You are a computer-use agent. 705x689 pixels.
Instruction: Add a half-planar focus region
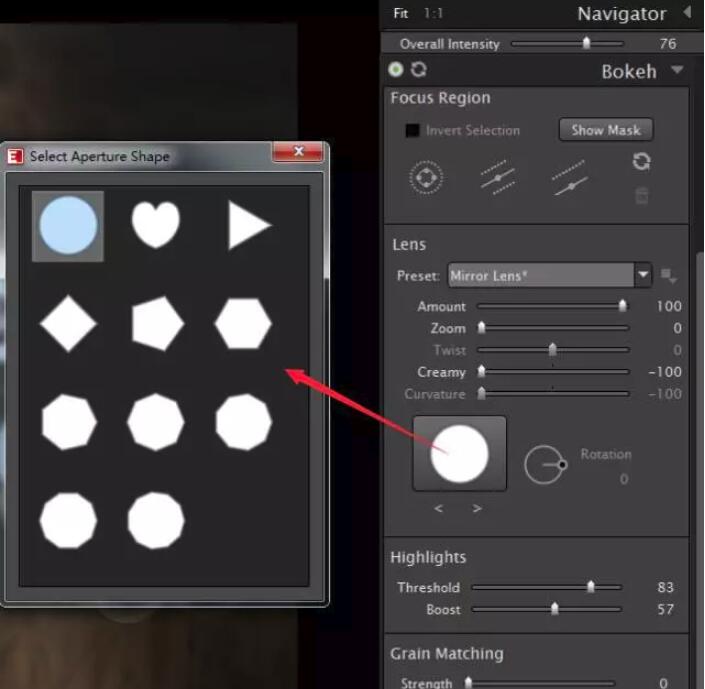point(569,178)
